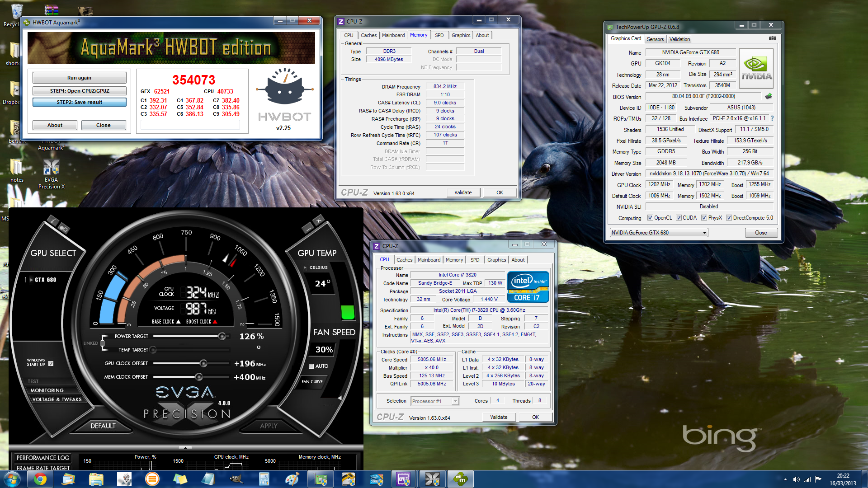Open MONITORING in EVGA Precision
868x488 pixels.
click(47, 390)
